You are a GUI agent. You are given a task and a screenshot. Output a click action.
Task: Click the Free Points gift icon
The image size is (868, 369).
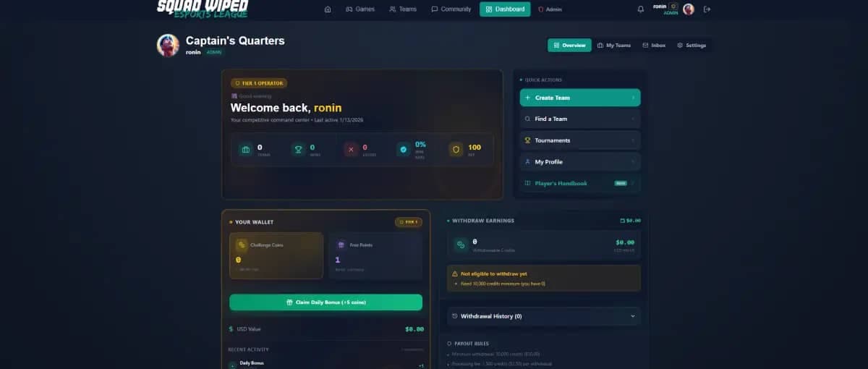coord(341,245)
